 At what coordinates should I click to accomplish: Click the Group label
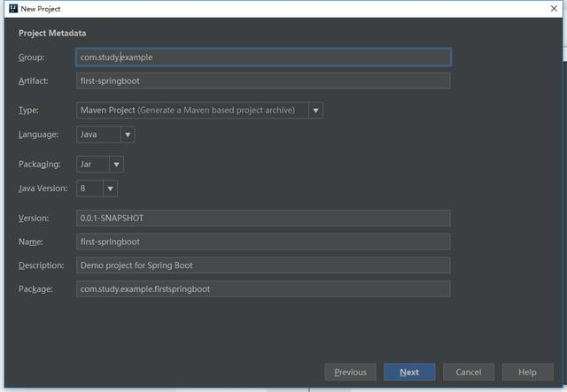pyautogui.click(x=32, y=58)
